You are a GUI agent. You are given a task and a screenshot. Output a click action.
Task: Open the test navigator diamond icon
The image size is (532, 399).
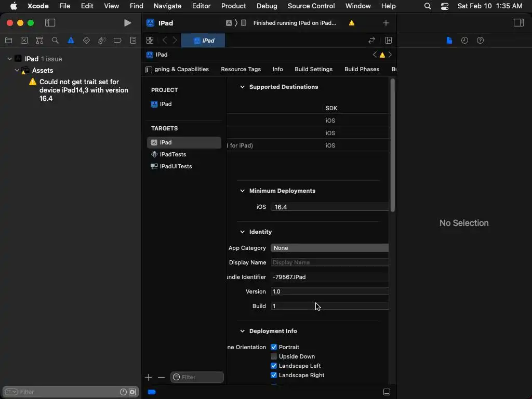86,41
